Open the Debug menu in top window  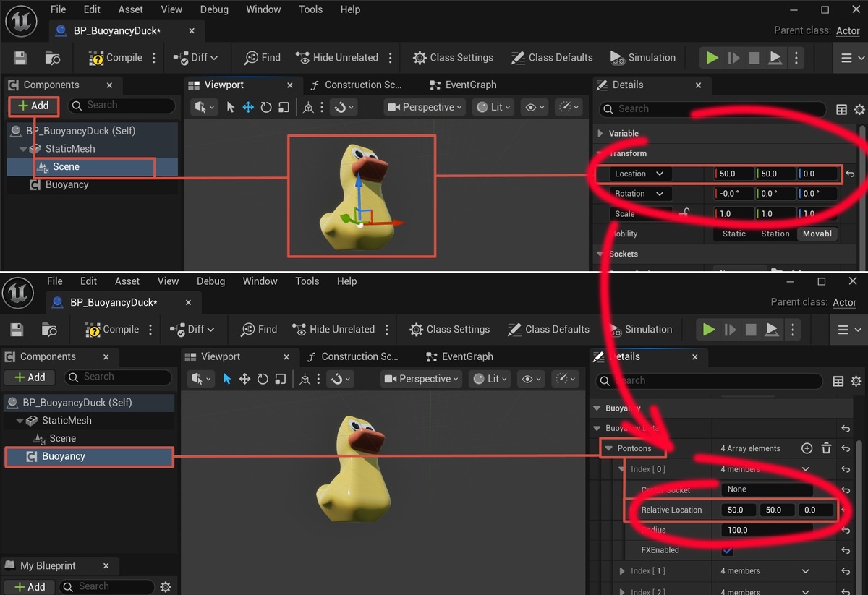[214, 9]
